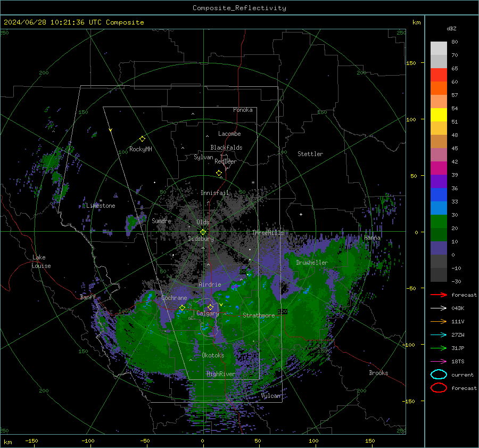Screen dimensions: 479x448
Task: Select the cyan 27ZW arrow icon
Action: click(439, 335)
